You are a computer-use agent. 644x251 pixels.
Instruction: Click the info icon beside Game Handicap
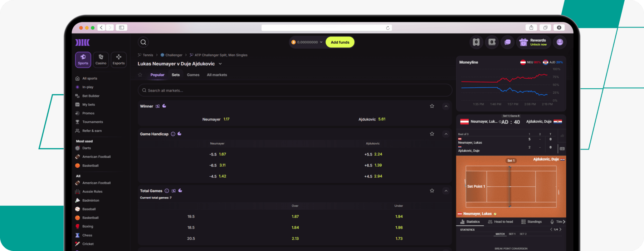tap(173, 134)
